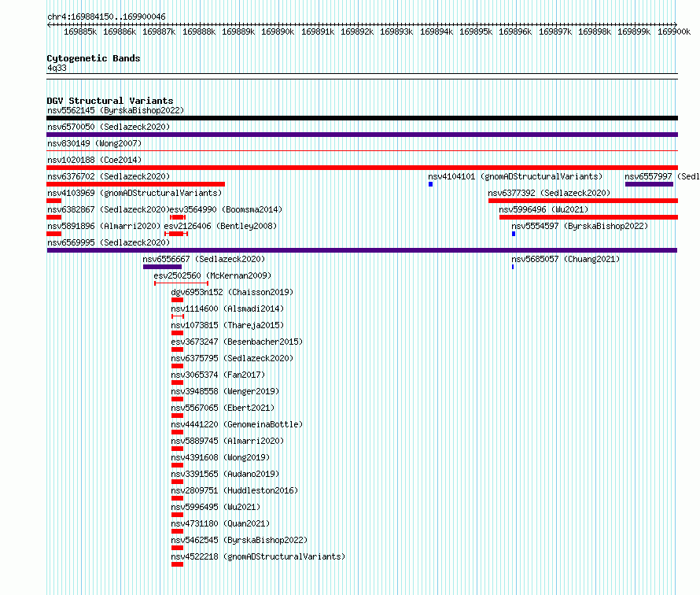Click the blue square under nsv5554597
The height and width of the screenshot is (595, 700).
pyautogui.click(x=514, y=234)
